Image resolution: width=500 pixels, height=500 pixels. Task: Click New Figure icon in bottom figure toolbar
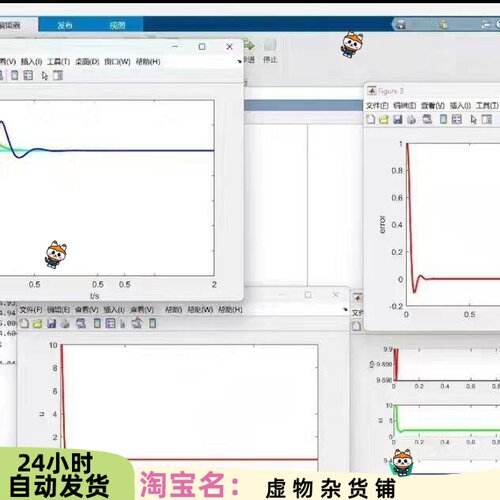(24, 323)
